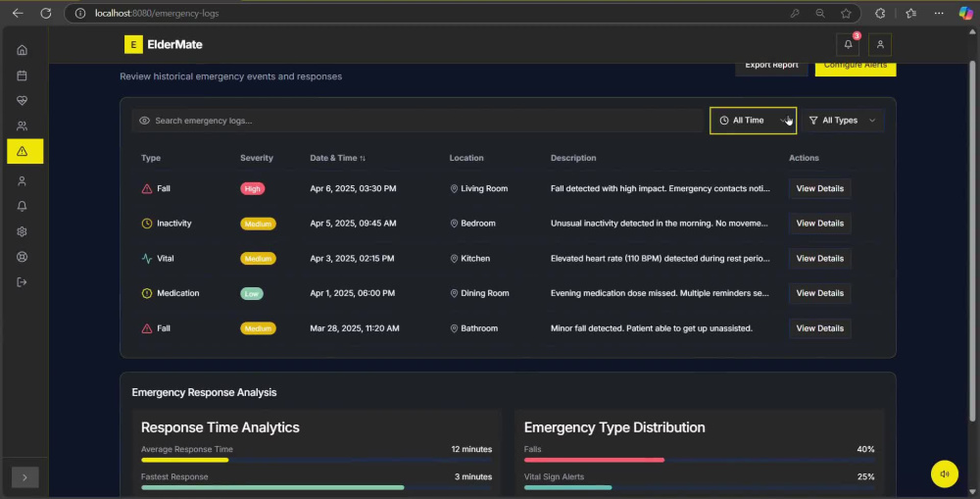Open browser favorites list icon

coord(911,13)
